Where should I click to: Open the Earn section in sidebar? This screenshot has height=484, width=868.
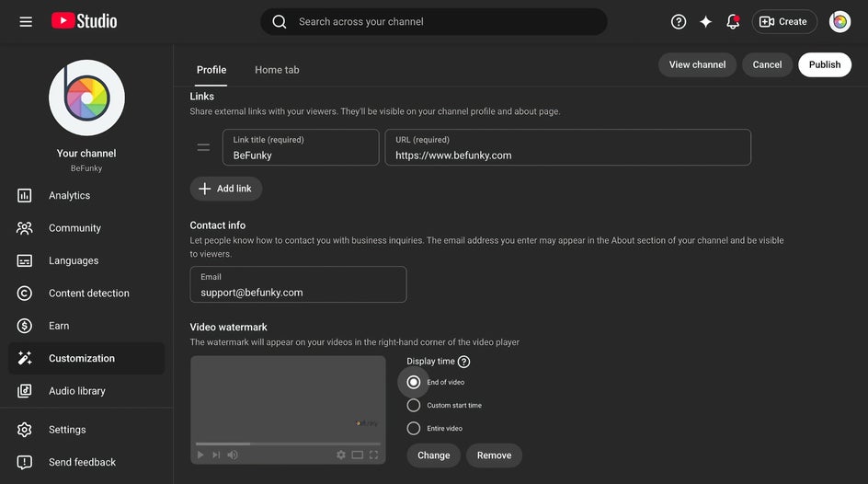[59, 326]
